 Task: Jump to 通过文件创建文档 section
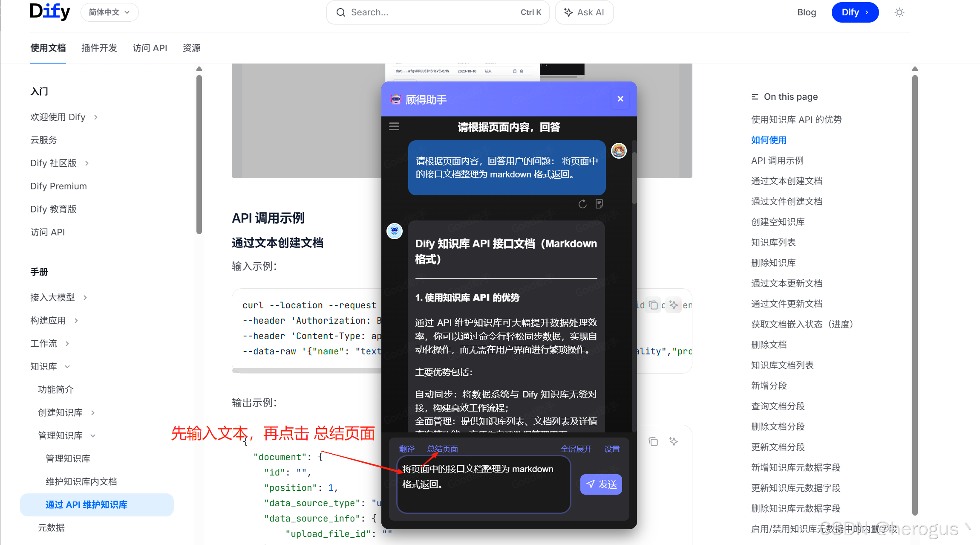pyautogui.click(x=787, y=201)
